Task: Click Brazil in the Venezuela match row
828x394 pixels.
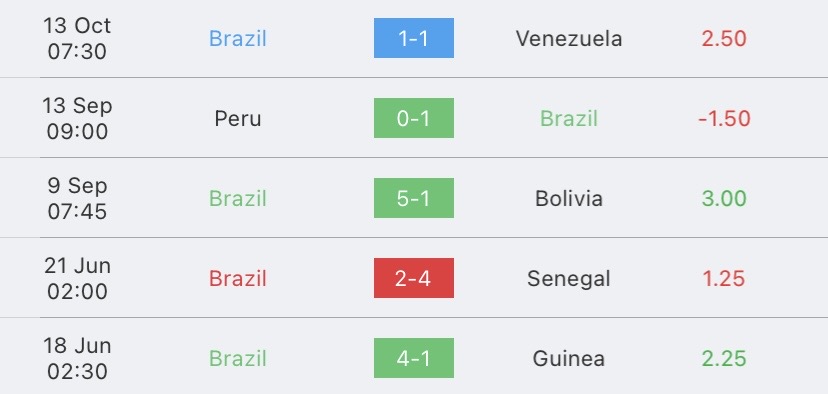Action: (238, 39)
